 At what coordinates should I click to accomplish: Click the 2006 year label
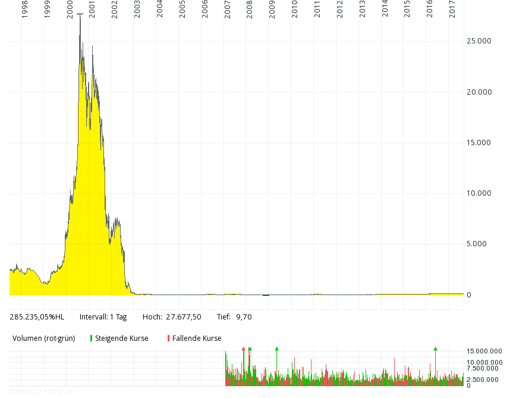click(204, 9)
